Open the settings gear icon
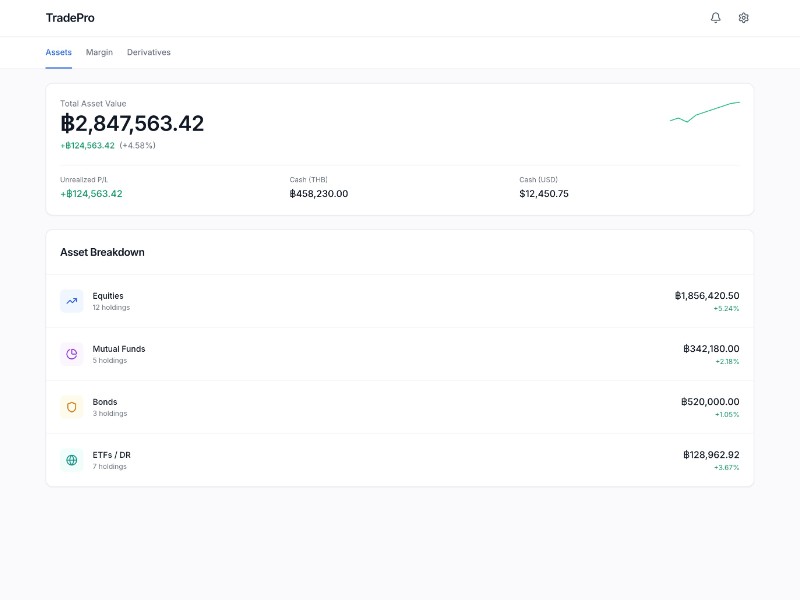The image size is (800, 600). pyautogui.click(x=742, y=17)
